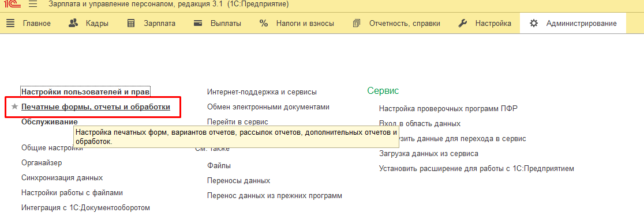The height and width of the screenshot is (224, 644).
Task: Click the Отчетность, справки documents icon
Action: (356, 24)
